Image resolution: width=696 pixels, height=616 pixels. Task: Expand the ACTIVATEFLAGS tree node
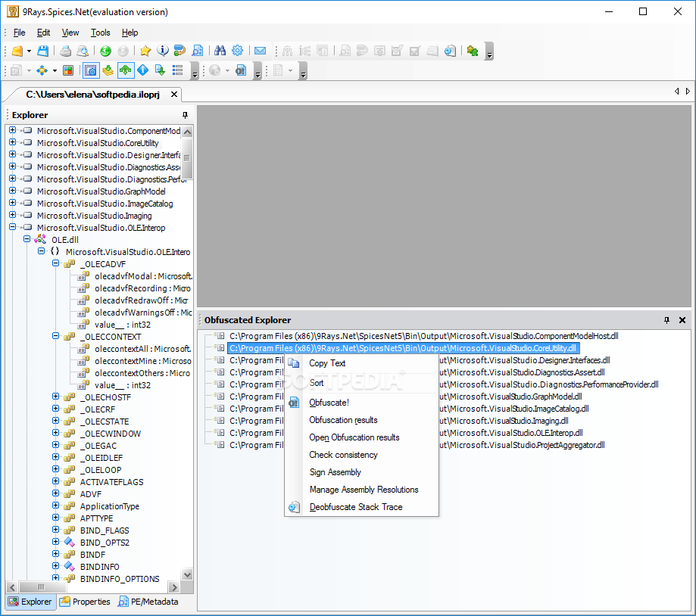55,481
